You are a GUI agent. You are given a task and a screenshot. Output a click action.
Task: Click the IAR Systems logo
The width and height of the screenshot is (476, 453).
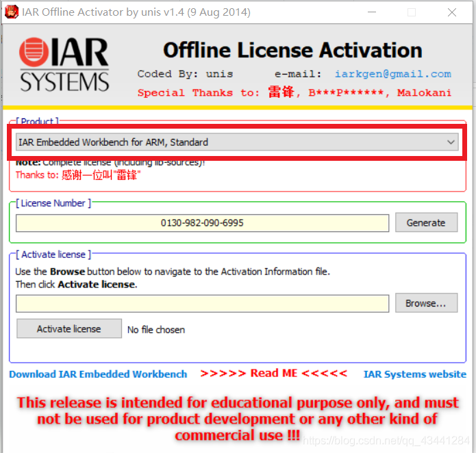[64, 64]
